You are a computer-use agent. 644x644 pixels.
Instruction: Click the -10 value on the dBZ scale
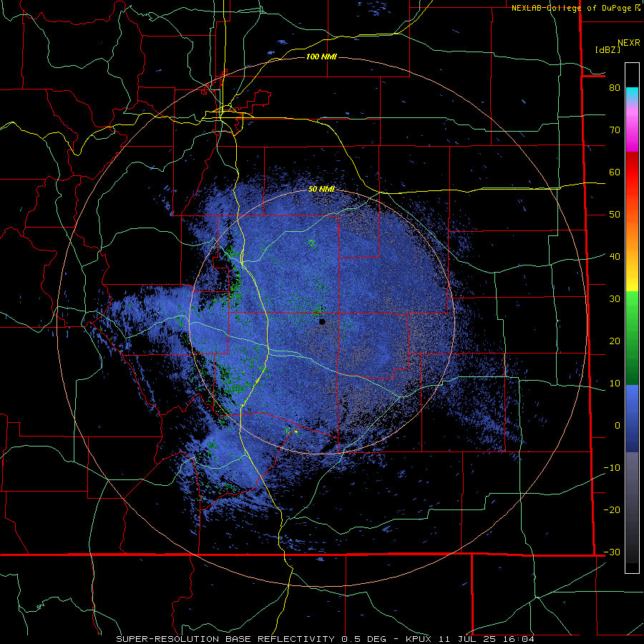(x=612, y=467)
